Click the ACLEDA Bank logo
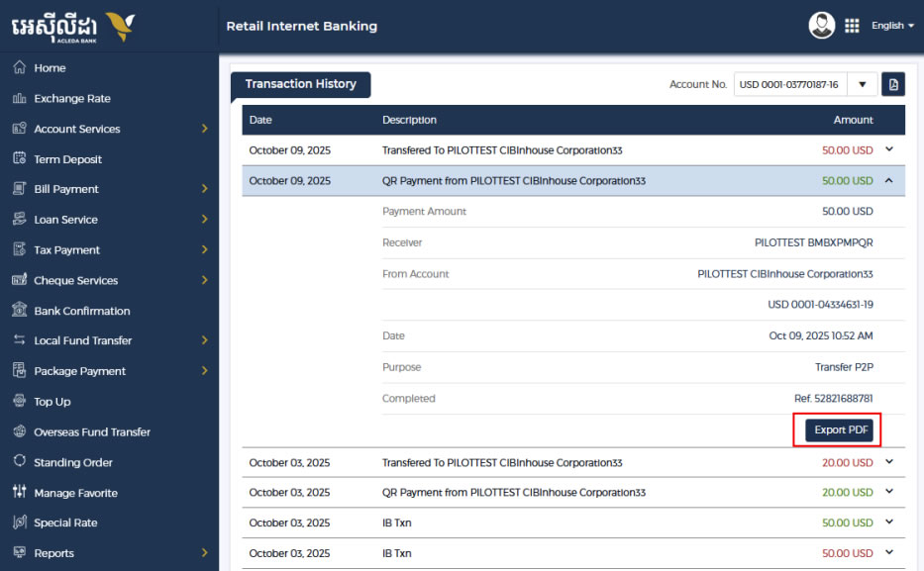 point(73,24)
